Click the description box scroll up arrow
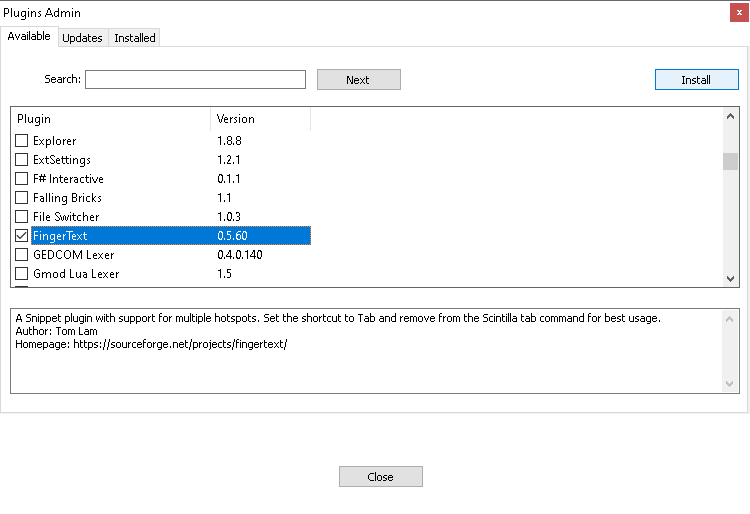The height and width of the screenshot is (514, 750). point(729,319)
